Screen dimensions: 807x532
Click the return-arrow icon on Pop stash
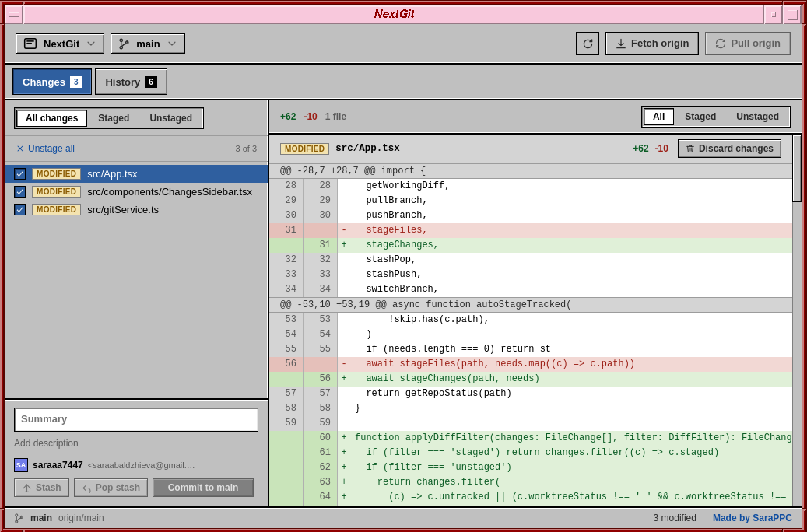pyautogui.click(x=86, y=488)
